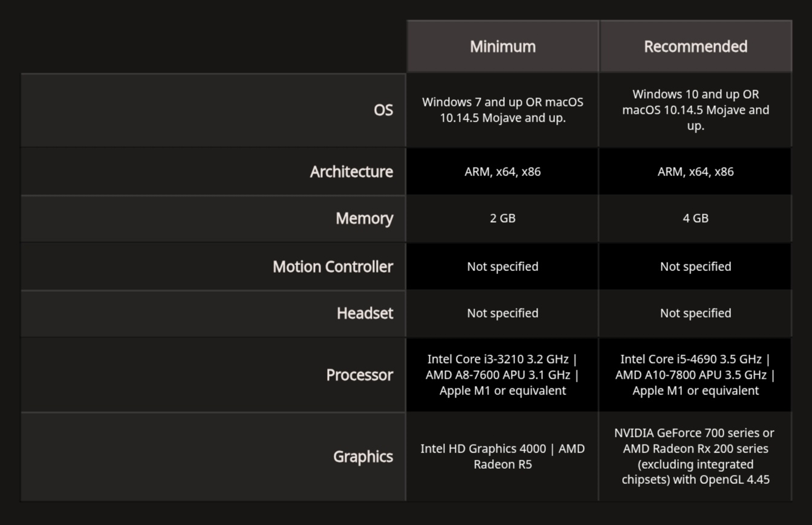Select the Architecture row label
Viewport: 812px width, 525px height.
[x=351, y=172]
